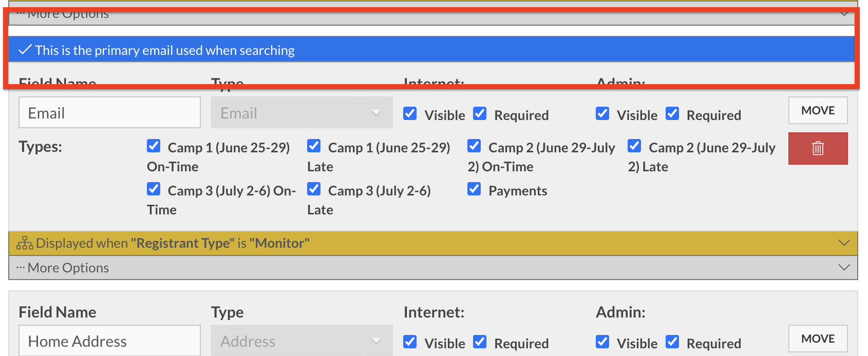Click MOVE button for Email field
Viewport: 868px width, 356px height.
pos(818,110)
